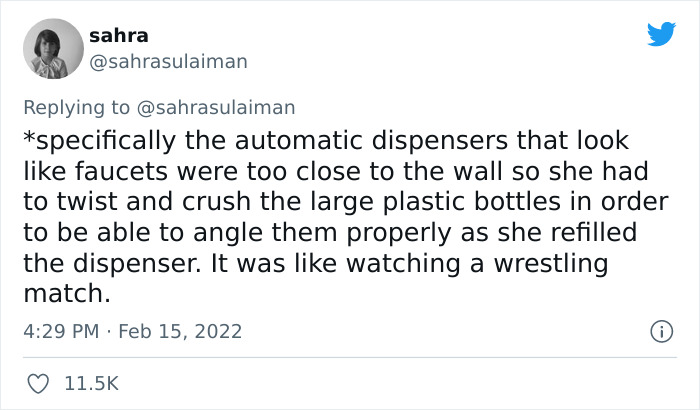Open the @sahrasulaiman handle below the name
Screen dimensions: 700x410
click(x=168, y=62)
